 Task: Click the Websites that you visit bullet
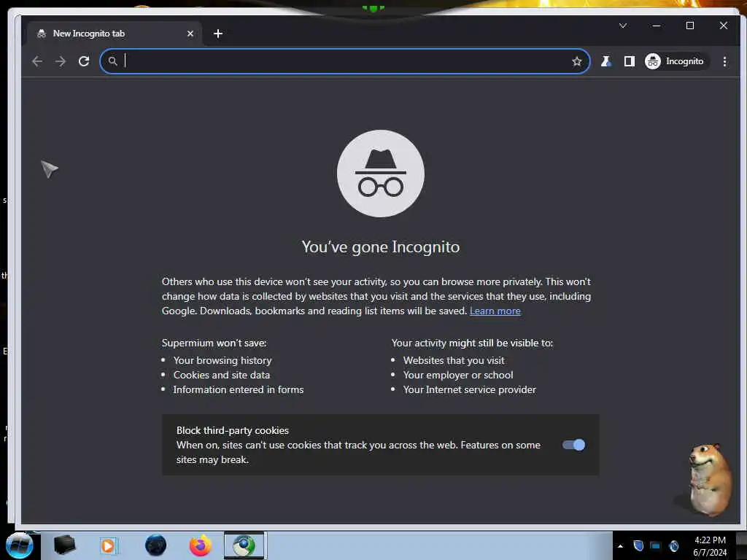tap(454, 360)
